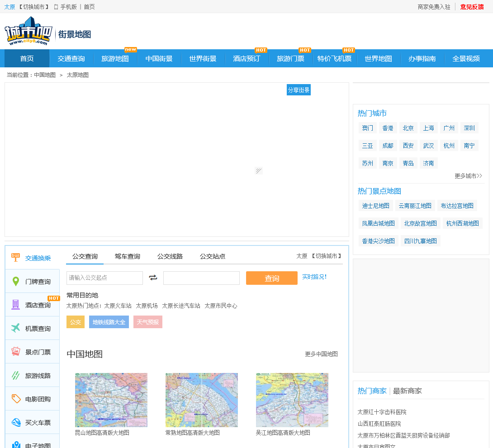Screen dimensions: 493x448
Task: Open 切换城市 selector in the transit panel
Action: pyautogui.click(x=327, y=256)
